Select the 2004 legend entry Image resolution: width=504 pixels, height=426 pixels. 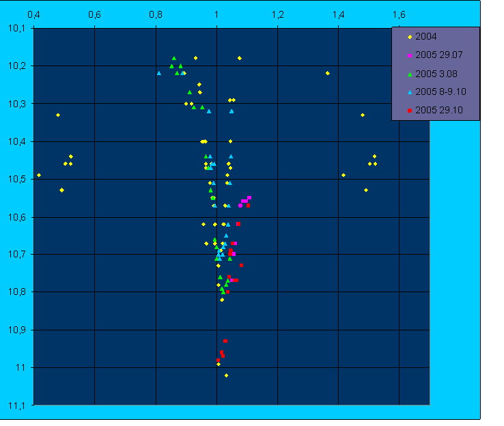[422, 37]
